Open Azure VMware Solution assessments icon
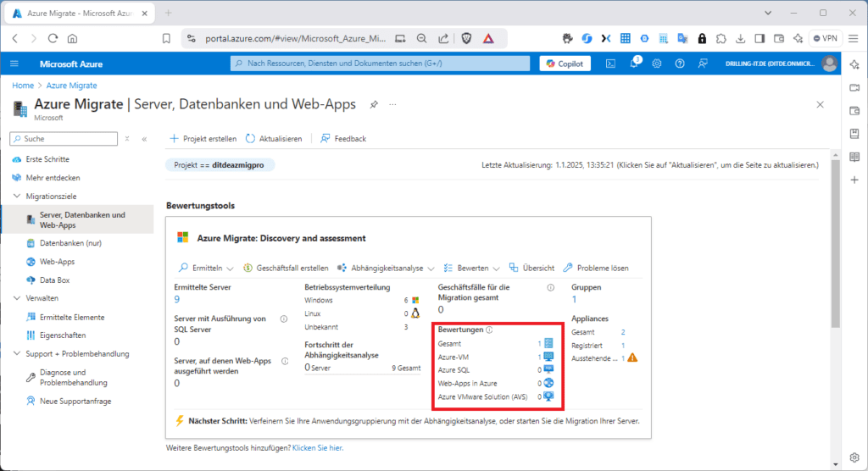Image resolution: width=868 pixels, height=471 pixels. tap(548, 396)
